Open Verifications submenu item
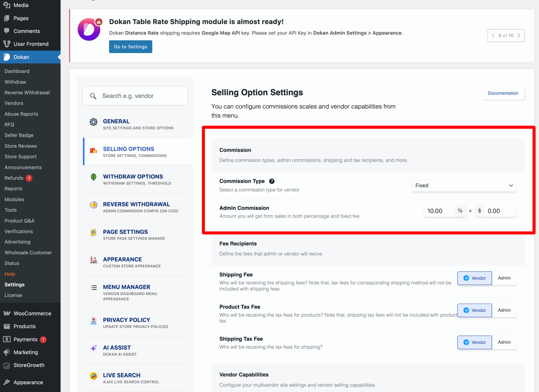 coord(19,231)
